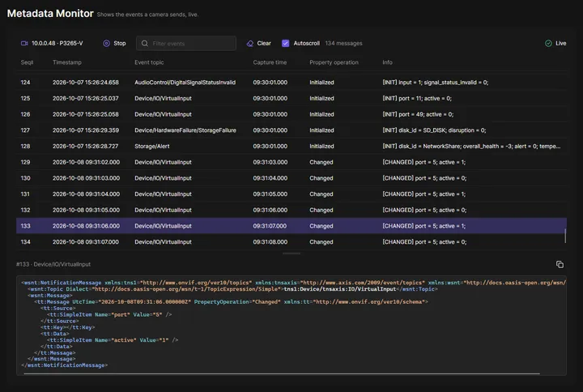Click the Clear eraser icon
583x392 pixels.
[250, 44]
